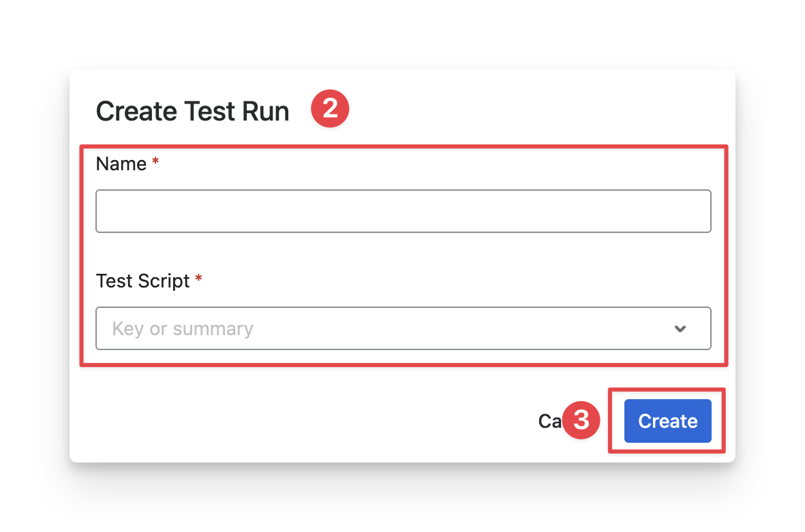Click the red asterisk beside Name
805x532 pixels.
(x=155, y=163)
